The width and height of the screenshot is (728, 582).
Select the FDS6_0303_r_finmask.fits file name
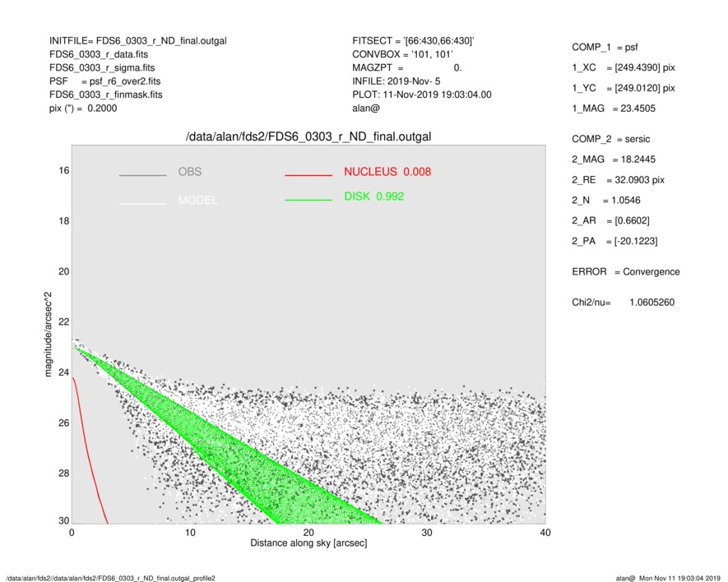click(106, 95)
